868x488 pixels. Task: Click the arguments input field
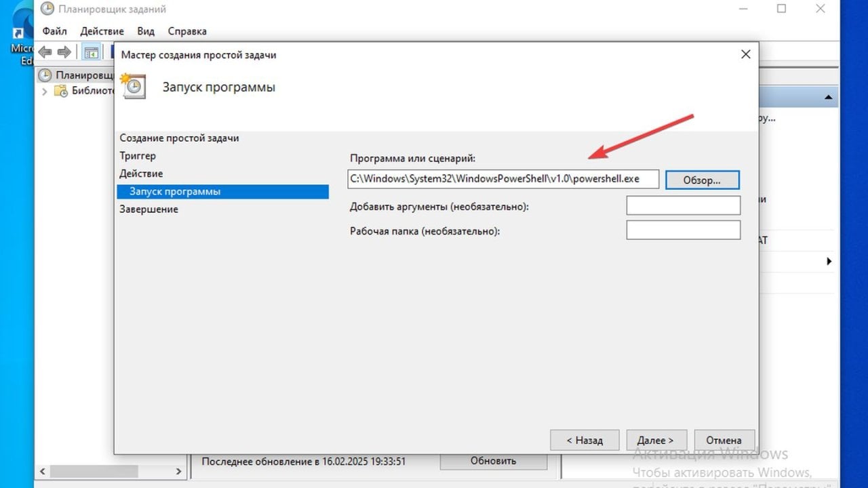click(683, 205)
